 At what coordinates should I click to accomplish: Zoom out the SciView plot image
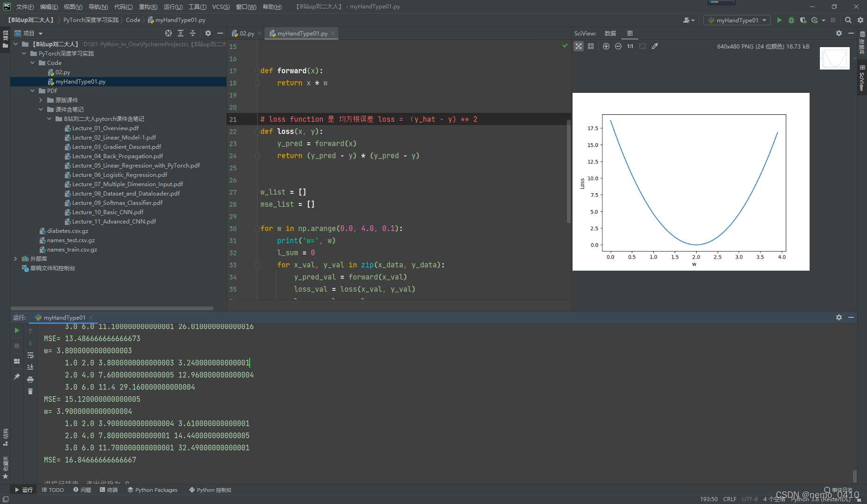[618, 46]
